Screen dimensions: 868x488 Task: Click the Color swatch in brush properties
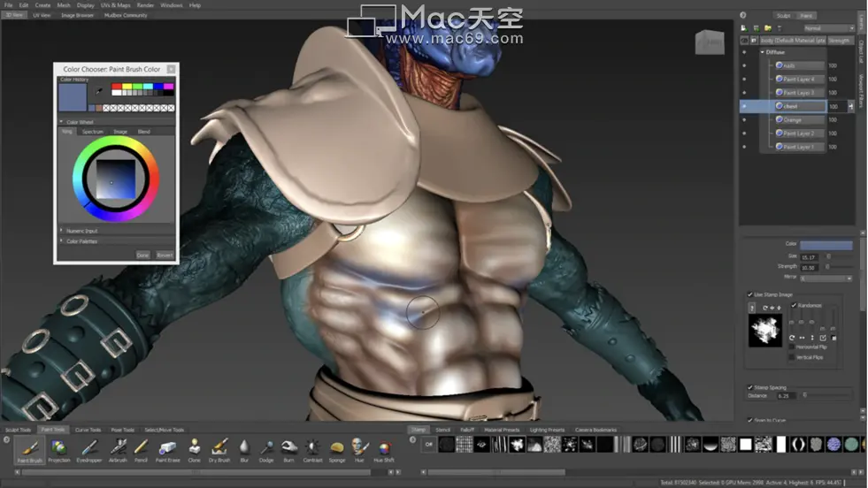826,245
